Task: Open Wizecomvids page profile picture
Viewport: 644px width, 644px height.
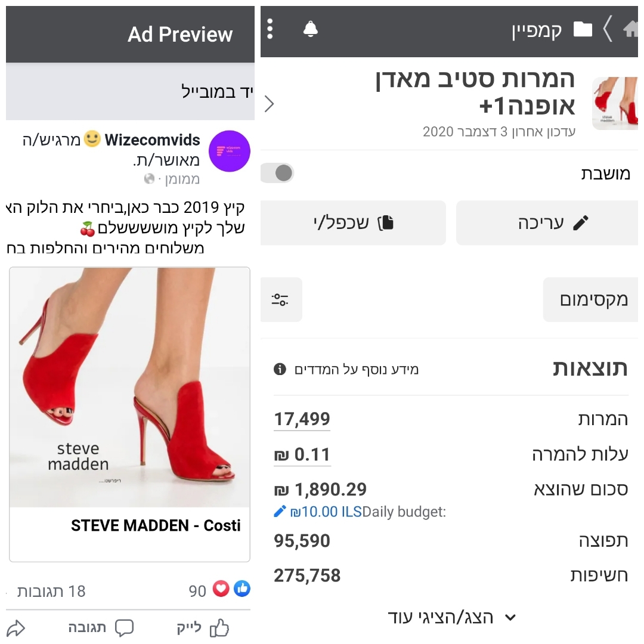Action: [229, 151]
